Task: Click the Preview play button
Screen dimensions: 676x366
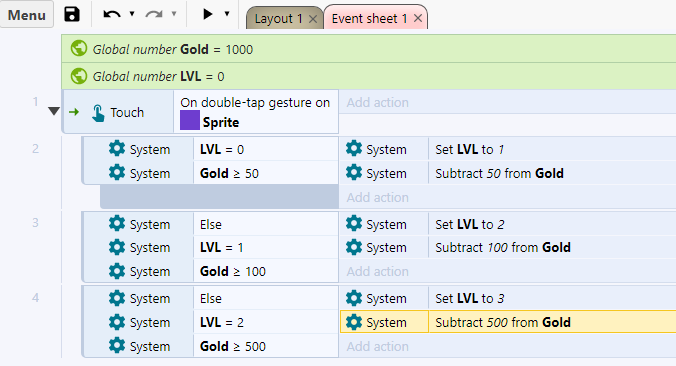Action: pyautogui.click(x=208, y=14)
